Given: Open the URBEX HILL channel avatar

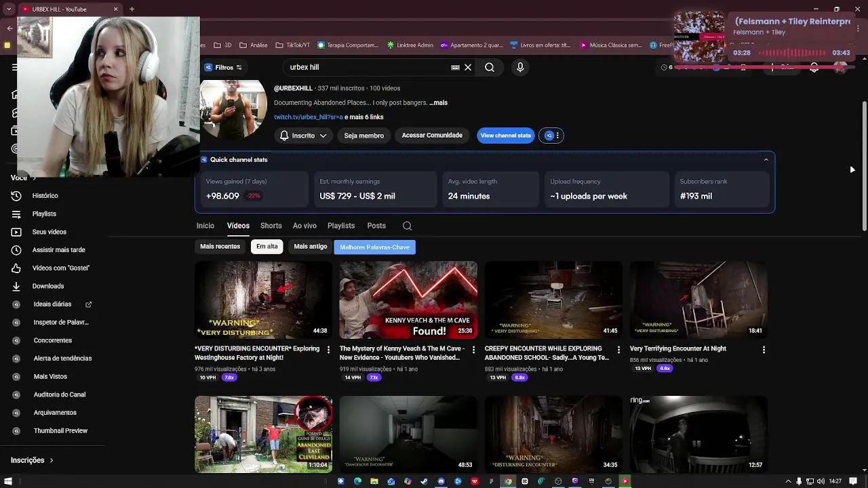Looking at the screenshot, I should [x=234, y=108].
